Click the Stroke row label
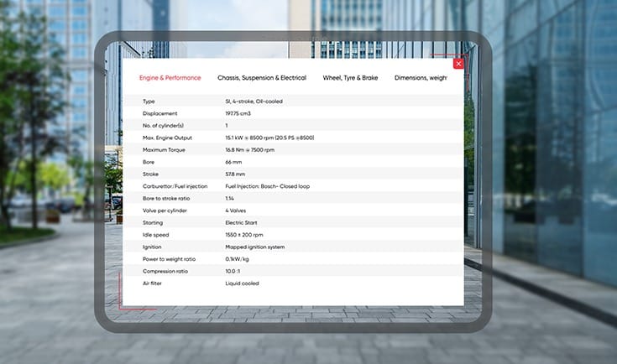Viewport: 617px width, 364px height. (x=151, y=174)
